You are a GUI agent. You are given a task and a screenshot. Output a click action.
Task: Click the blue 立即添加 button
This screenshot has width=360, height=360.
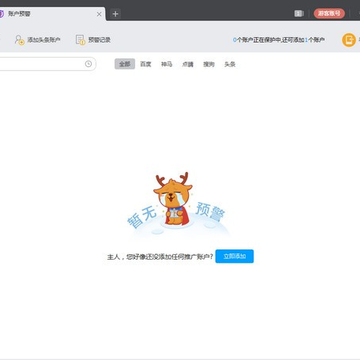[234, 256]
